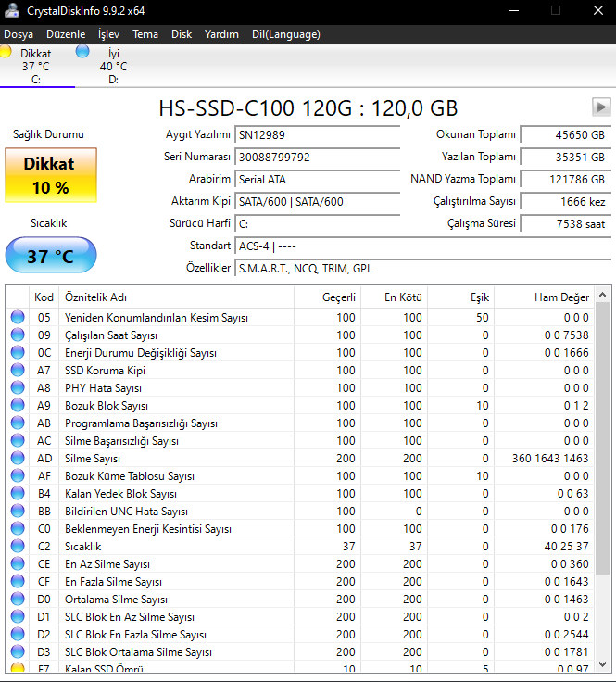Viewport: 616px width, 682px height.
Task: Click the Standart field ACS-4
Action: [x=423, y=246]
